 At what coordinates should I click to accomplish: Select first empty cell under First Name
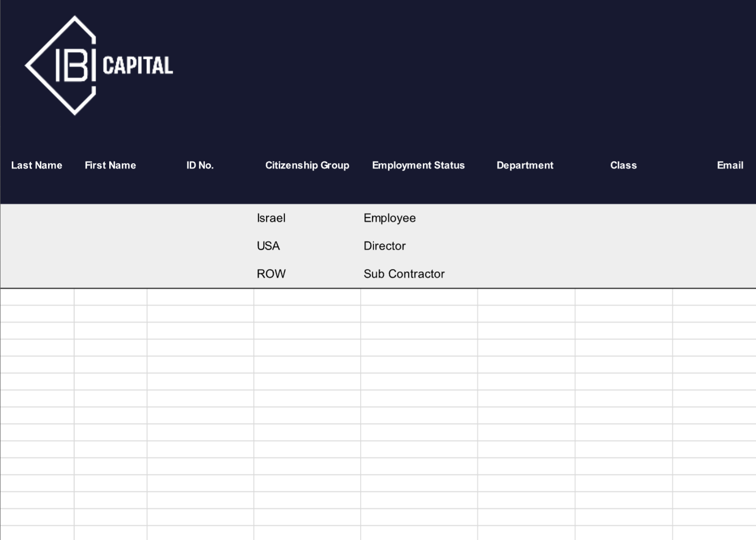(111, 297)
